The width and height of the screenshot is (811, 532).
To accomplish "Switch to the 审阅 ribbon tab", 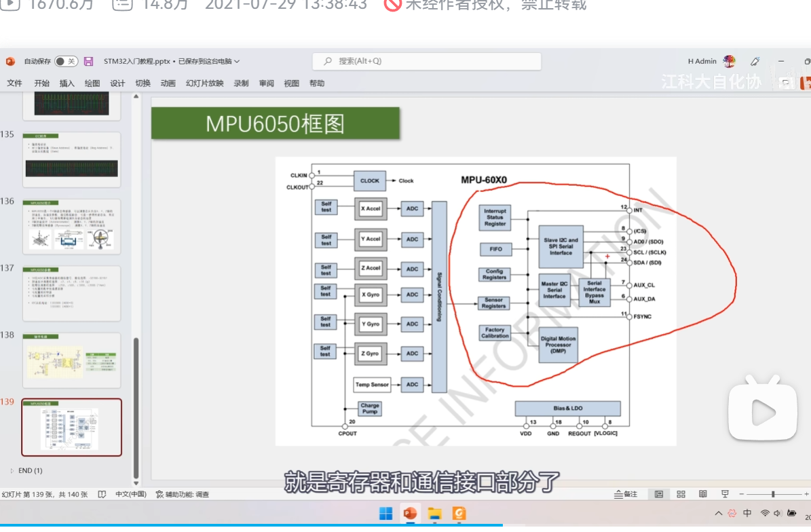I will click(x=266, y=83).
